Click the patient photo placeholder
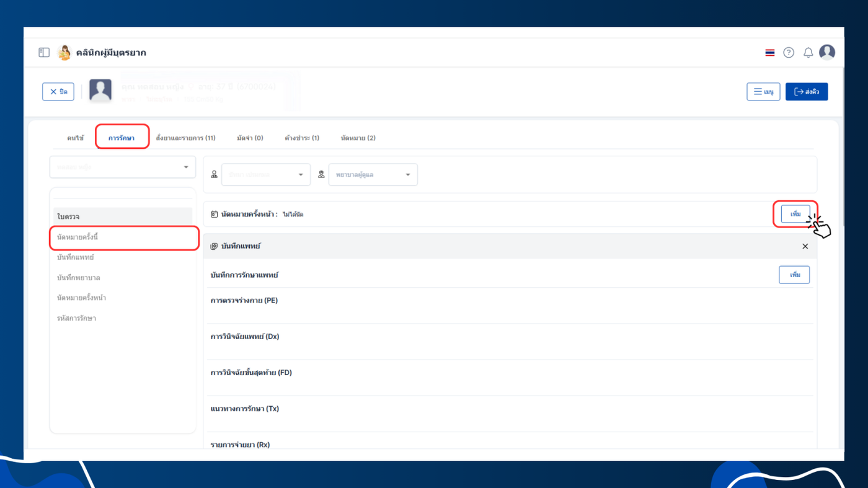The image size is (868, 488). click(100, 91)
